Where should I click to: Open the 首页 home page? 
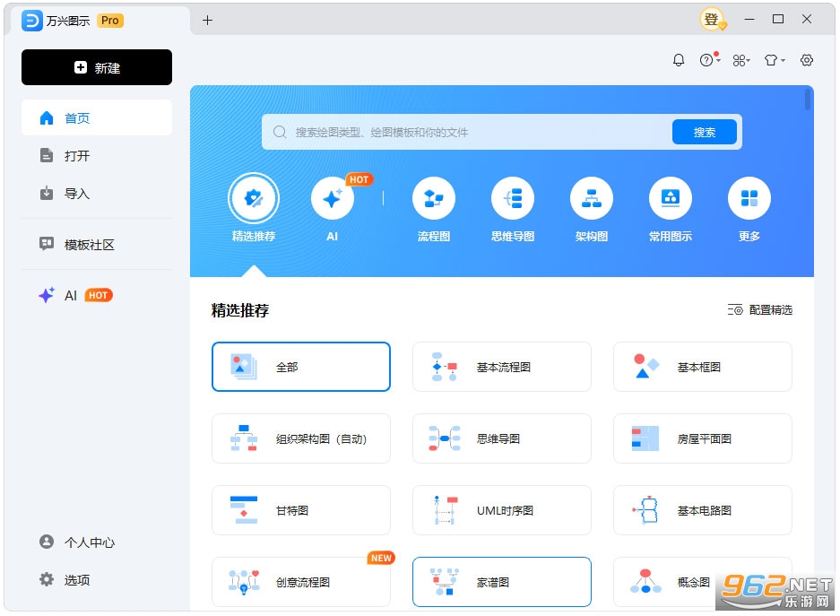(x=97, y=117)
